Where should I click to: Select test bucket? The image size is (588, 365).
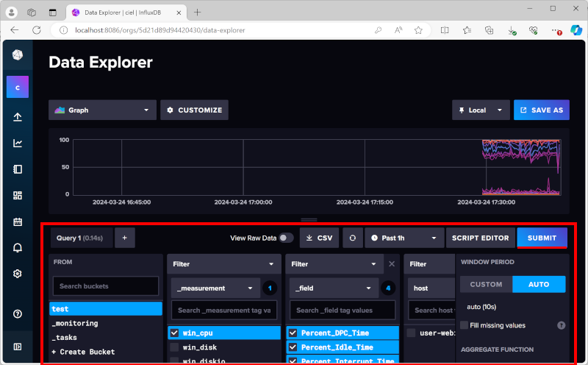point(106,308)
